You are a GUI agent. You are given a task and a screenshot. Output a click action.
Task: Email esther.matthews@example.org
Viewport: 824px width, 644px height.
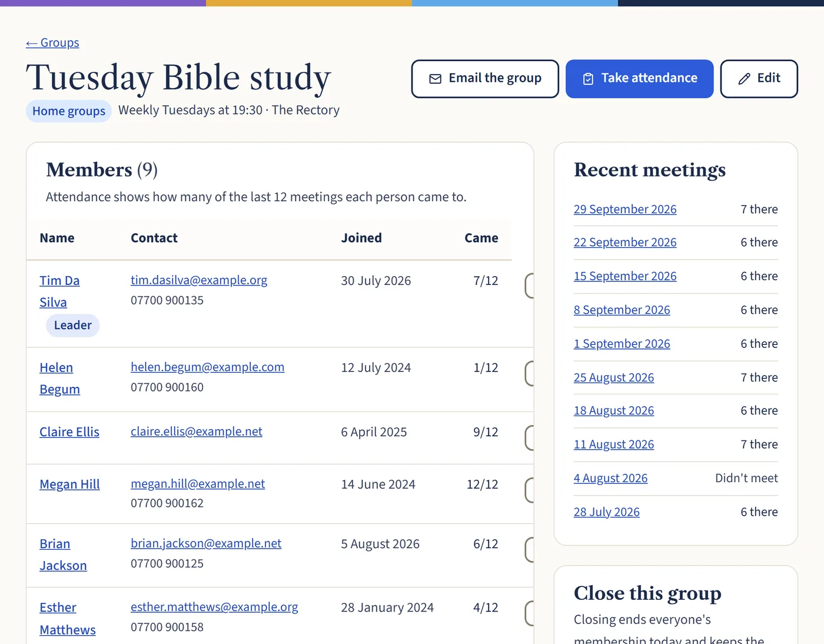(214, 607)
